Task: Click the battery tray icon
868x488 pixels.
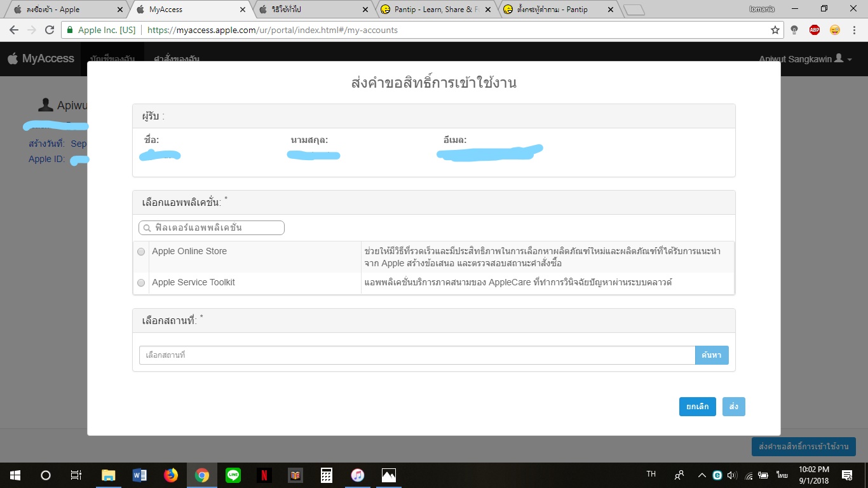Action: coord(764,475)
